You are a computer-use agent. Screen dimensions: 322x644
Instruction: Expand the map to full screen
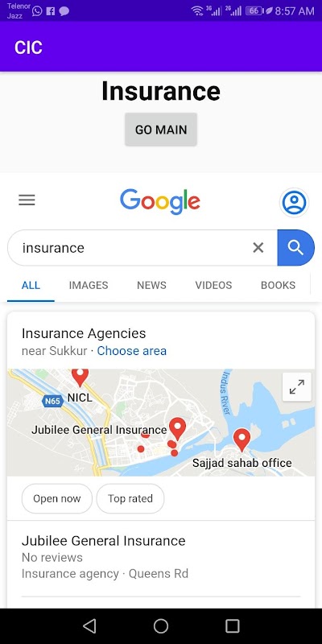(x=296, y=387)
